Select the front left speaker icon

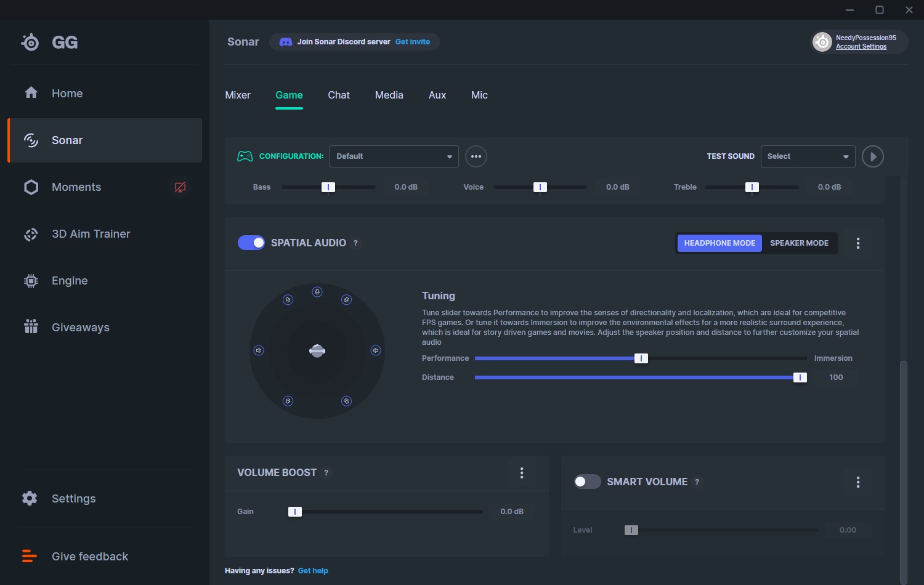tap(288, 300)
